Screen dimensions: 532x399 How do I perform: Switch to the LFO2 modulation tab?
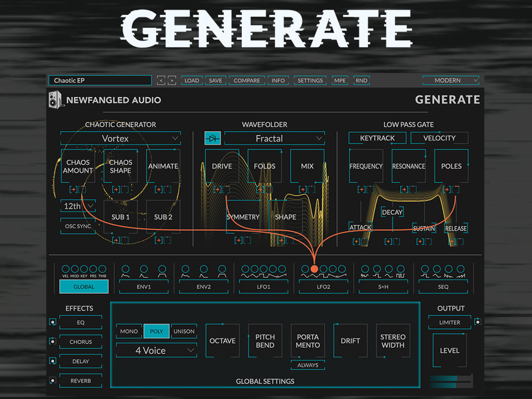tap(323, 287)
